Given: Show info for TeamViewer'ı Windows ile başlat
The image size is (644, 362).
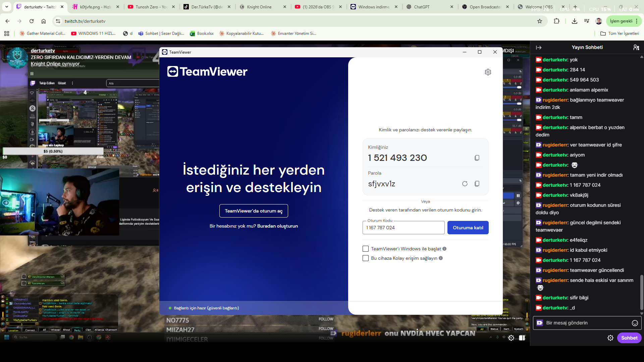Looking at the screenshot, I should [444, 249].
